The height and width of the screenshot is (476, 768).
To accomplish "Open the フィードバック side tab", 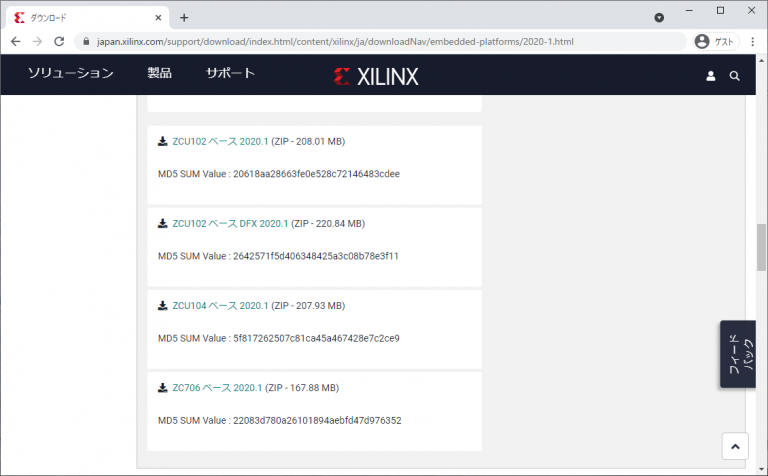I will 738,354.
